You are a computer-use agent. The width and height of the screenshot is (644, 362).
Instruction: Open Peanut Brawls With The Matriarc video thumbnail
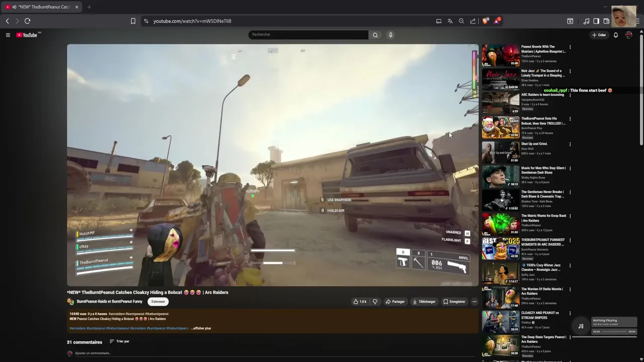(x=501, y=55)
